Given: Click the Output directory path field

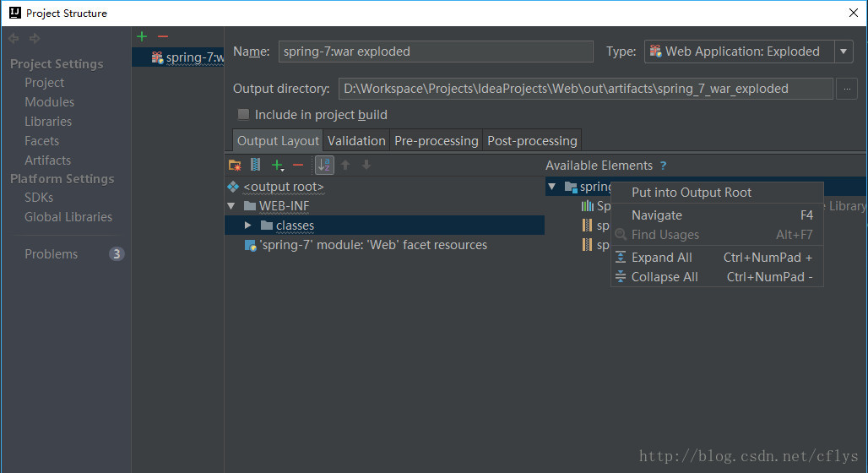Looking at the screenshot, I should pyautogui.click(x=586, y=89).
